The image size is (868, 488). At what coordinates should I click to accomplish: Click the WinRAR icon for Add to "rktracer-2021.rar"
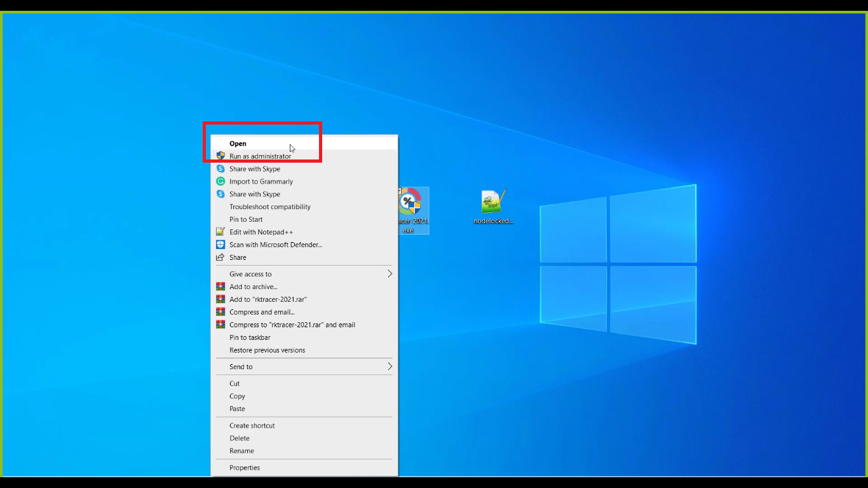coord(220,299)
